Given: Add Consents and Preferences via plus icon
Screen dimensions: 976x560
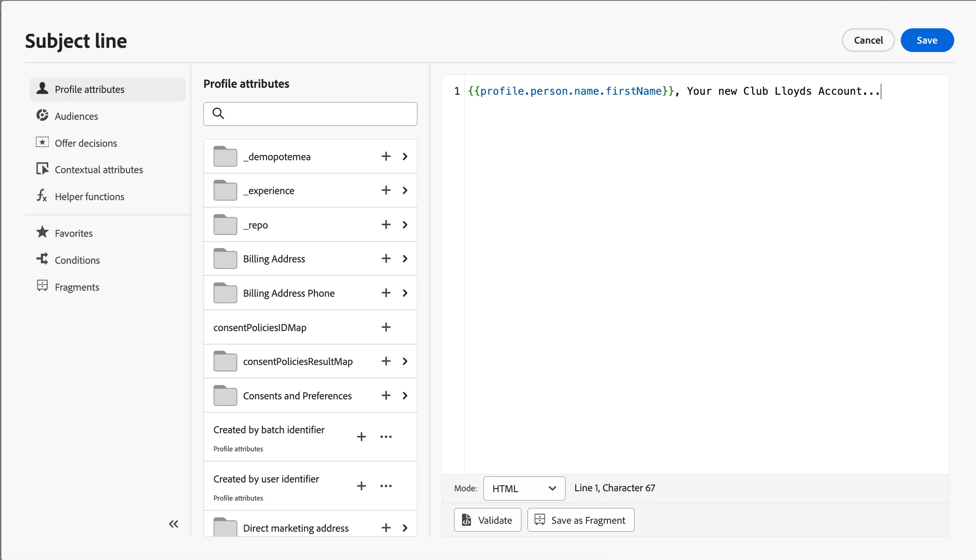Looking at the screenshot, I should [386, 396].
